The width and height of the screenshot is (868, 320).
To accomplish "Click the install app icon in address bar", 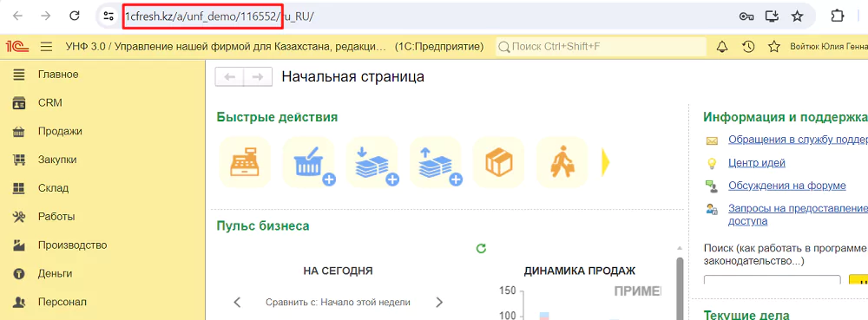I will tap(772, 16).
